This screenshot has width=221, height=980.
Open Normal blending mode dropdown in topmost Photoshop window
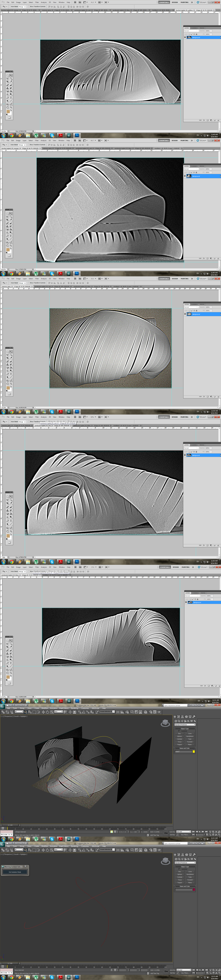191,31
